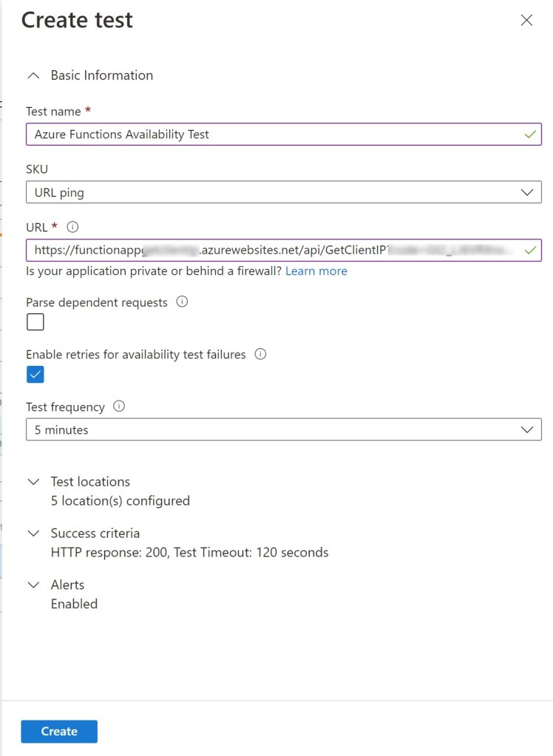This screenshot has width=553, height=756.
Task: Click the Create button
Action: pos(59,732)
